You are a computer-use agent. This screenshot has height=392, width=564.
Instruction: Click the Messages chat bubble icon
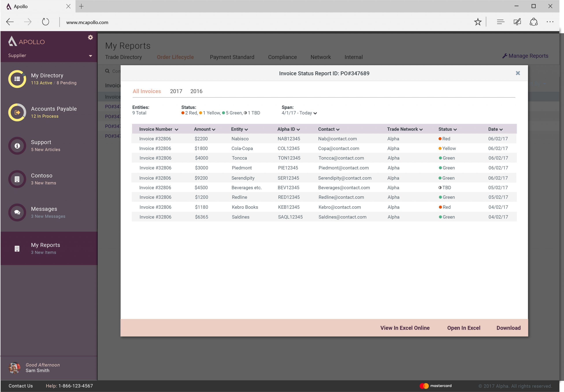pyautogui.click(x=17, y=212)
